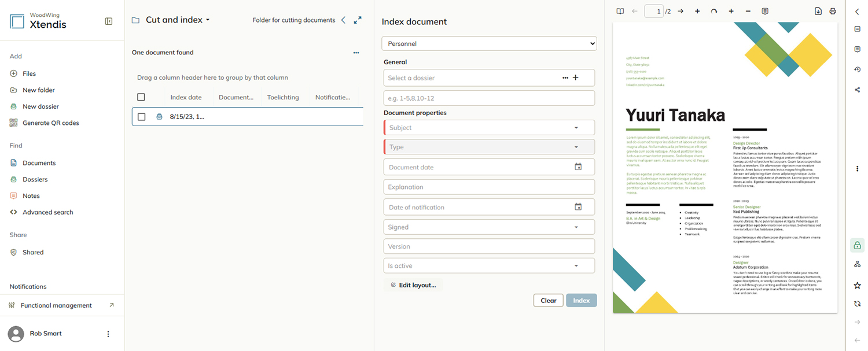Open Advanced search

click(x=48, y=212)
